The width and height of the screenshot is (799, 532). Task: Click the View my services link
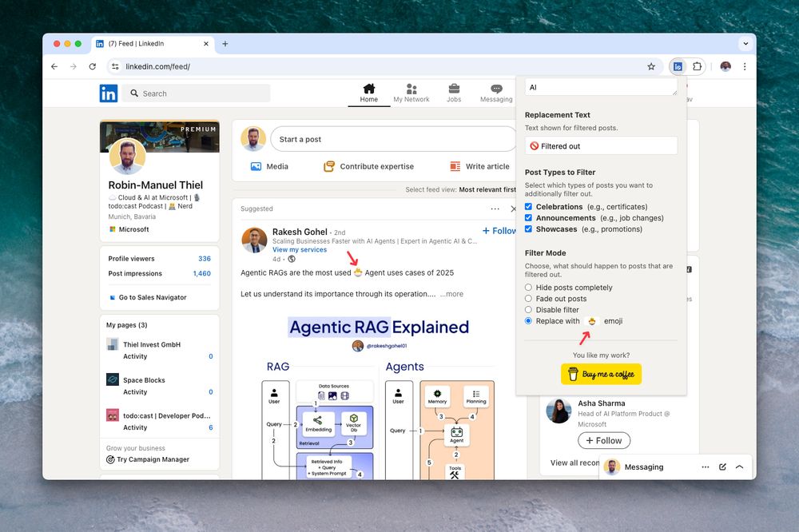[300, 250]
